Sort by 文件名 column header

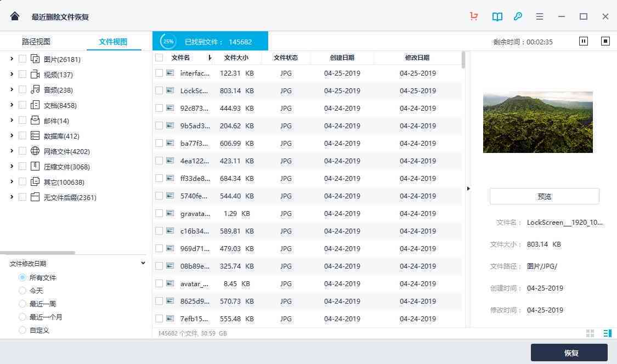[x=180, y=58]
